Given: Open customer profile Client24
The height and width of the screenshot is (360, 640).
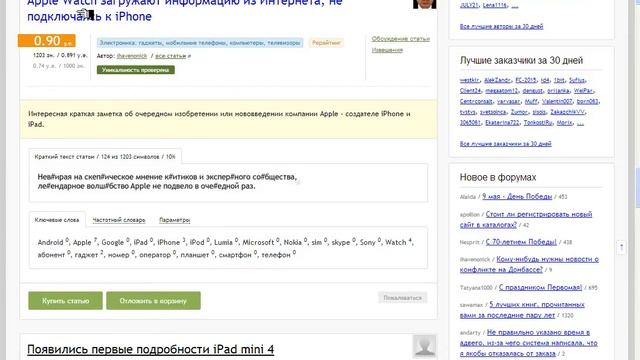Looking at the screenshot, I should click(x=470, y=91).
